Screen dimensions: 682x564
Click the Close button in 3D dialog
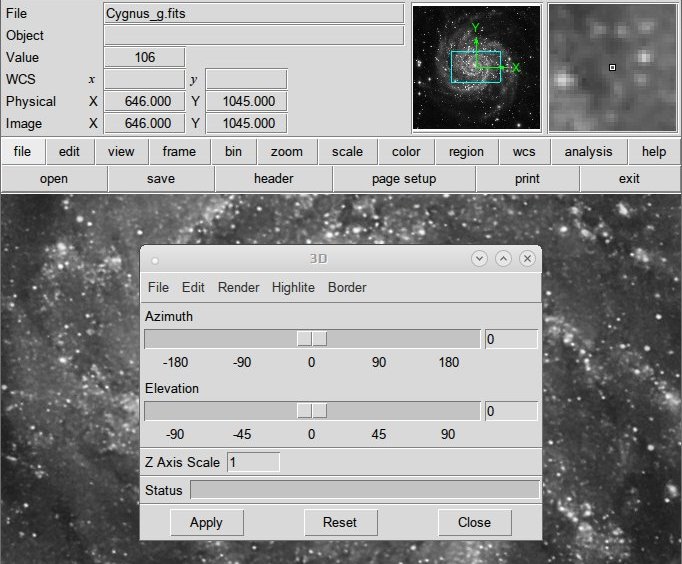[475, 523]
